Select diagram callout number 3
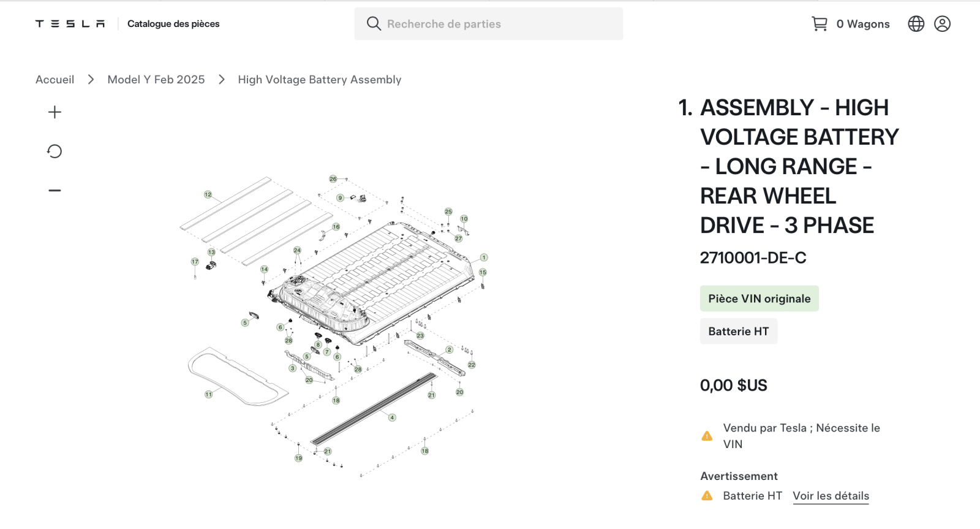 293,368
